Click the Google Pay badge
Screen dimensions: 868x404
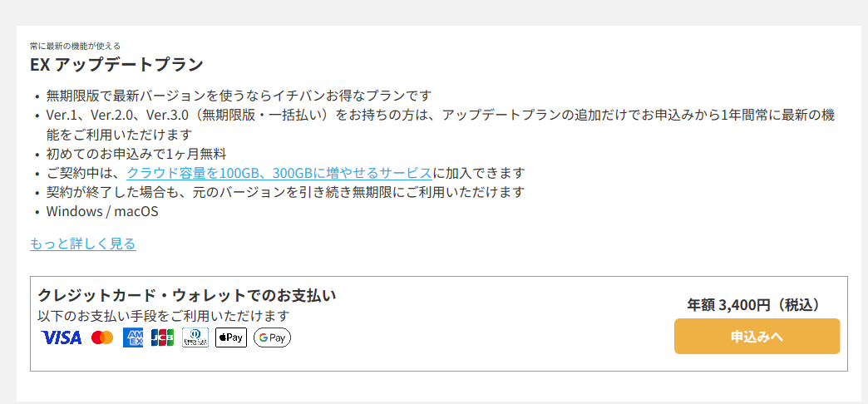pos(272,337)
